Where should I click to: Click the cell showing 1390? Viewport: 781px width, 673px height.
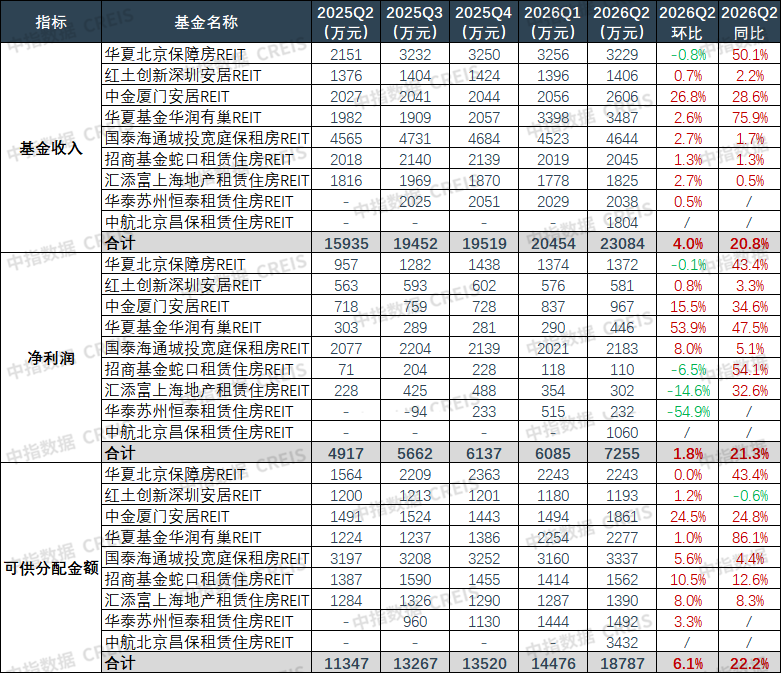[622, 600]
